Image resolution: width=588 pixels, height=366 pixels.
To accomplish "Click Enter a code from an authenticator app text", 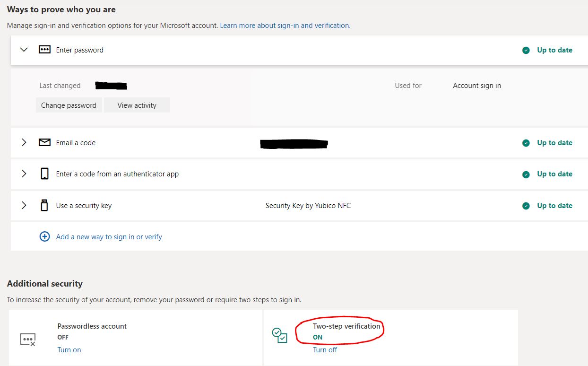I will (x=117, y=174).
